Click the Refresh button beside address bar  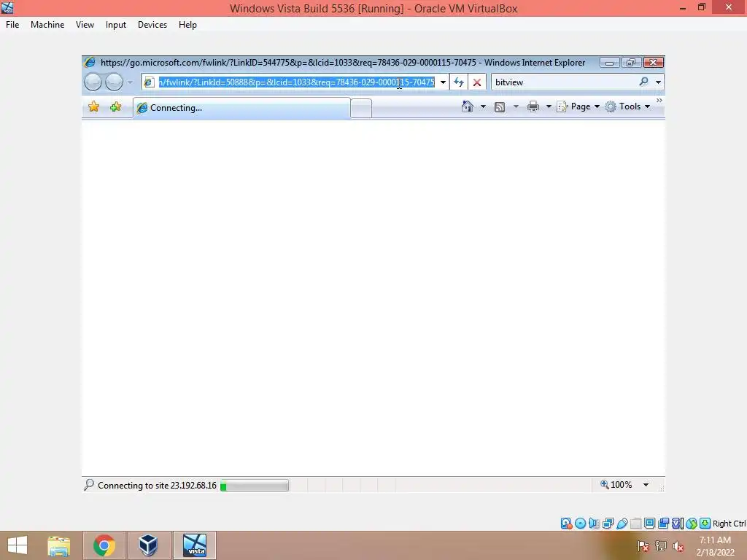click(459, 82)
